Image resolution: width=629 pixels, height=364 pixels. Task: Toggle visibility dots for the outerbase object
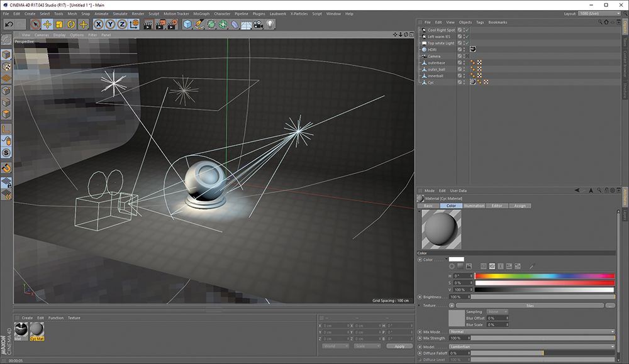point(464,62)
